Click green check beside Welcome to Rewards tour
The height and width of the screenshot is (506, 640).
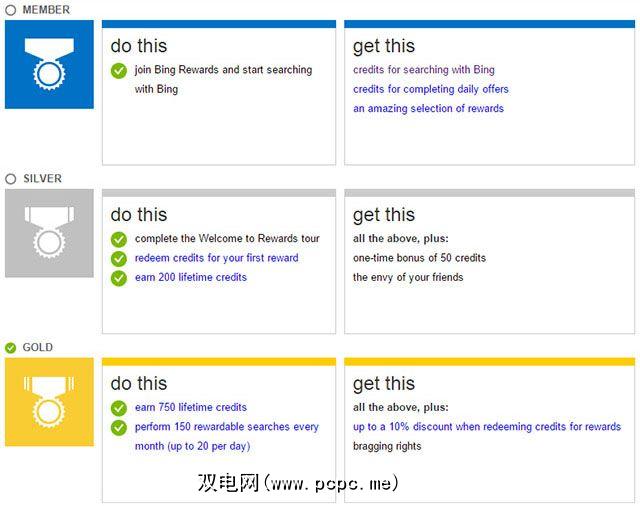[119, 240]
